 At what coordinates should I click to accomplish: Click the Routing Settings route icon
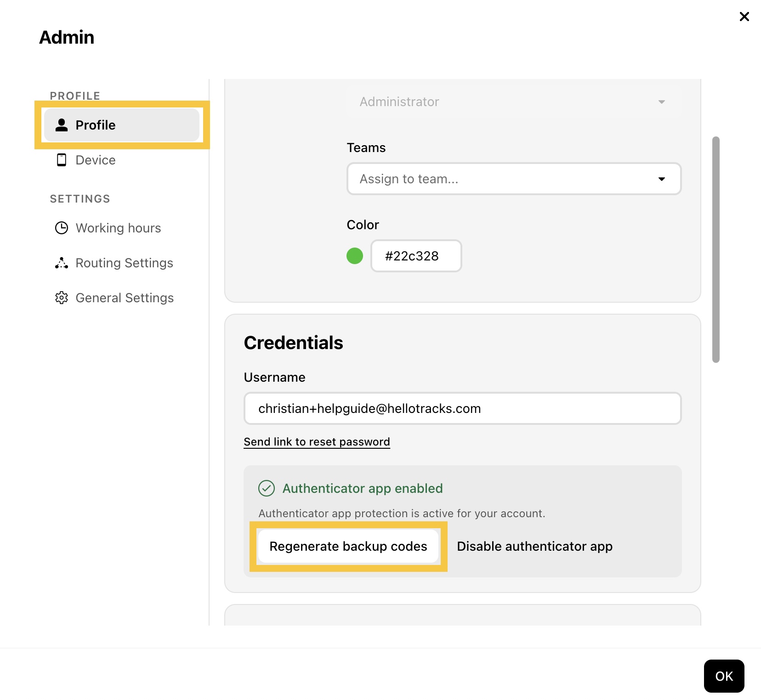click(62, 263)
